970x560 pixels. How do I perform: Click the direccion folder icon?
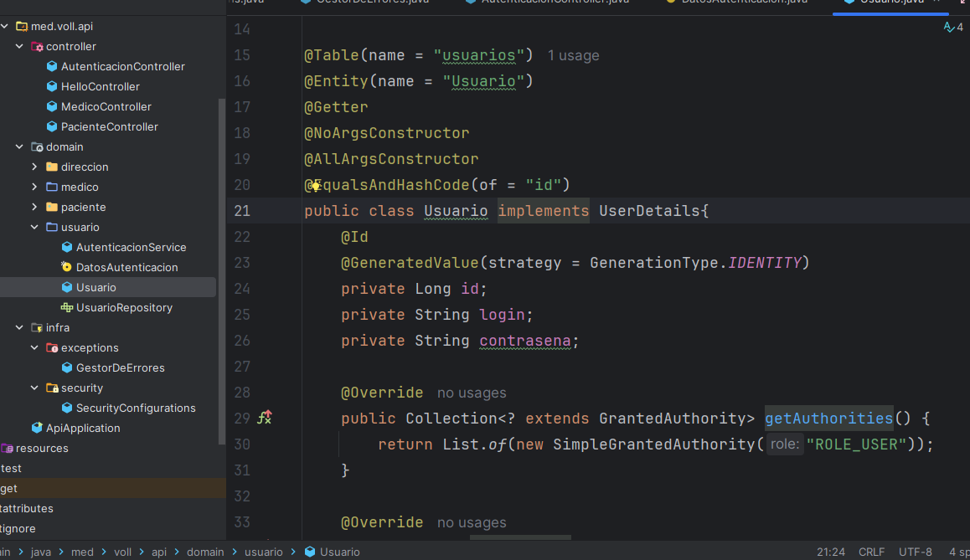[52, 167]
